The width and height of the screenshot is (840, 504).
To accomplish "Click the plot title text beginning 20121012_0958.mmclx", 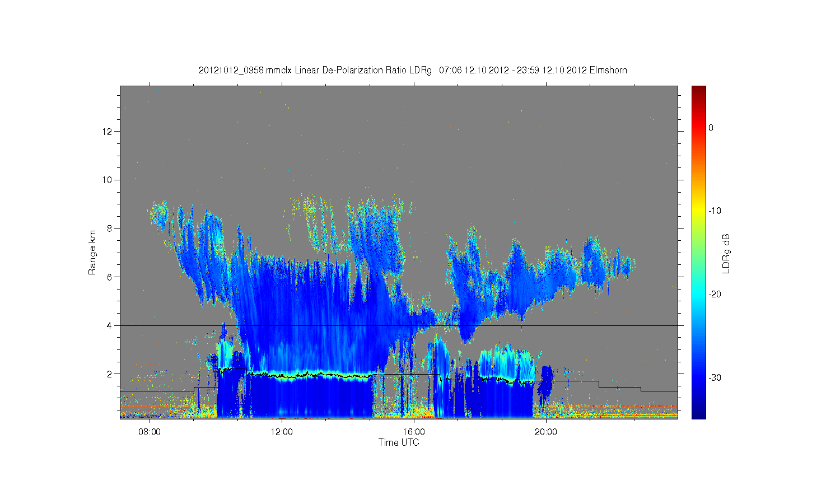I will click(413, 71).
